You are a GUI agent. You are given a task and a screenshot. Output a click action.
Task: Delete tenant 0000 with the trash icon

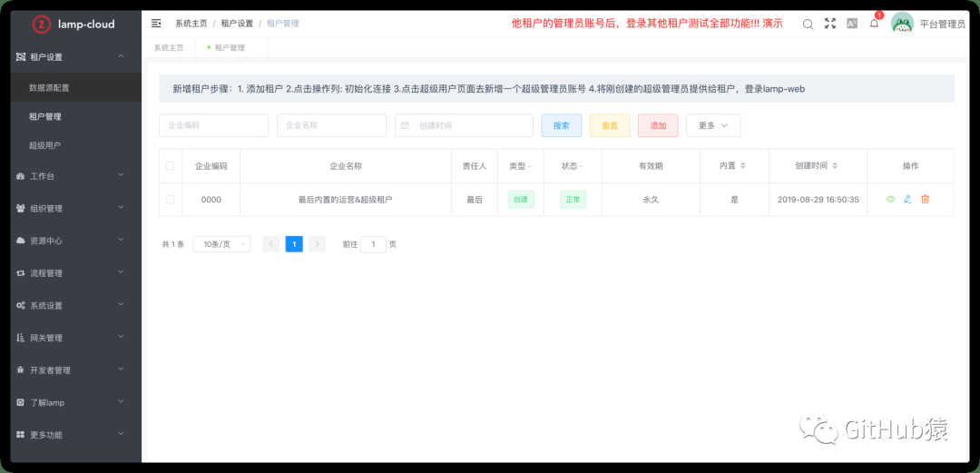tap(926, 199)
